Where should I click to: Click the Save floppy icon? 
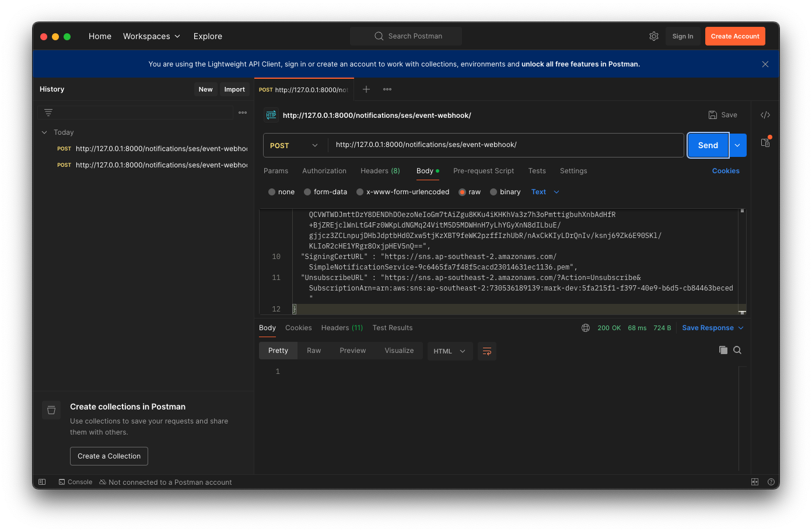click(713, 115)
